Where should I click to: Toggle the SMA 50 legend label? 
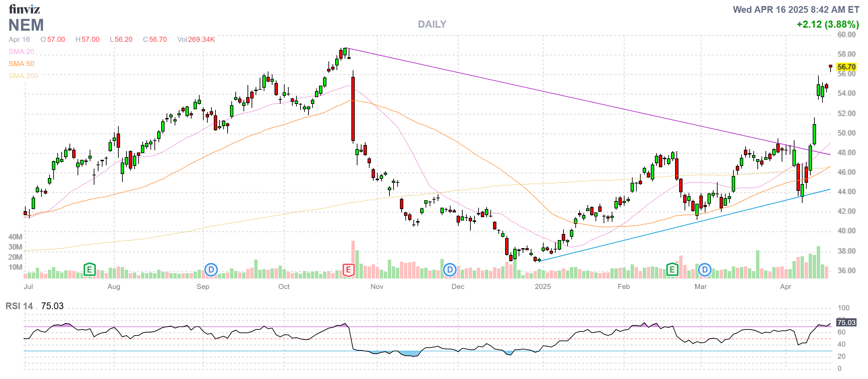21,64
